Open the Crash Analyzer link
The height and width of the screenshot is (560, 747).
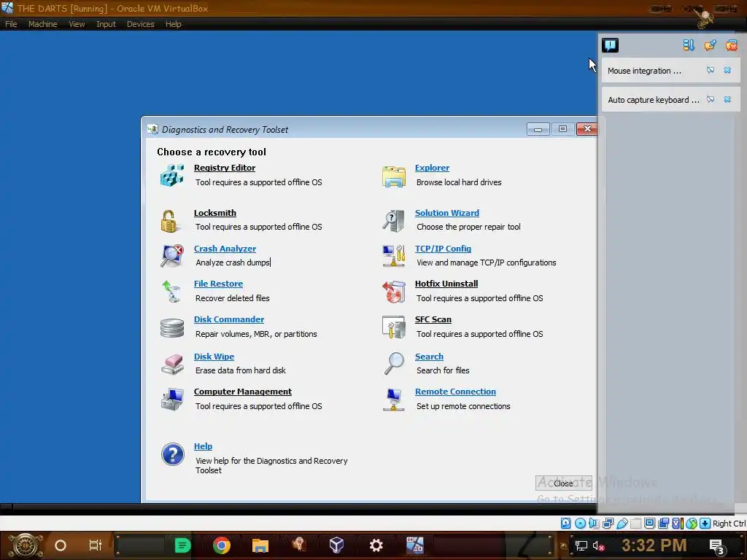point(225,249)
